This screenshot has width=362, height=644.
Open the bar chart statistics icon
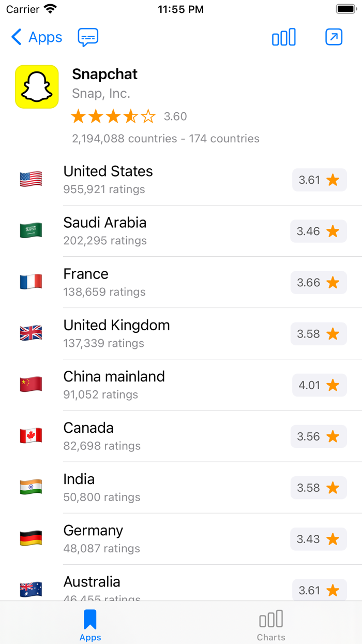pos(283,37)
